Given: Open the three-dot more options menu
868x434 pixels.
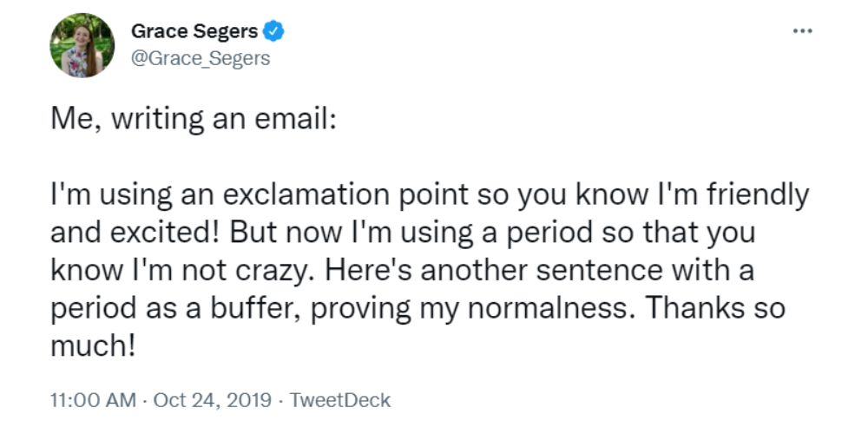Looking at the screenshot, I should point(802,31).
